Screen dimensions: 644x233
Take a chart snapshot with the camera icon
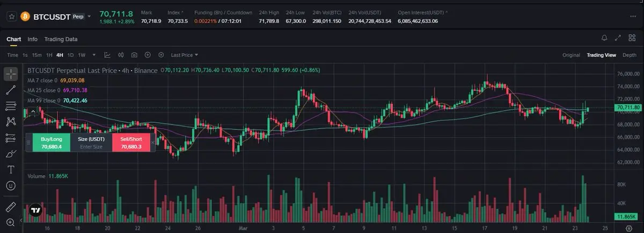[x=134, y=55]
